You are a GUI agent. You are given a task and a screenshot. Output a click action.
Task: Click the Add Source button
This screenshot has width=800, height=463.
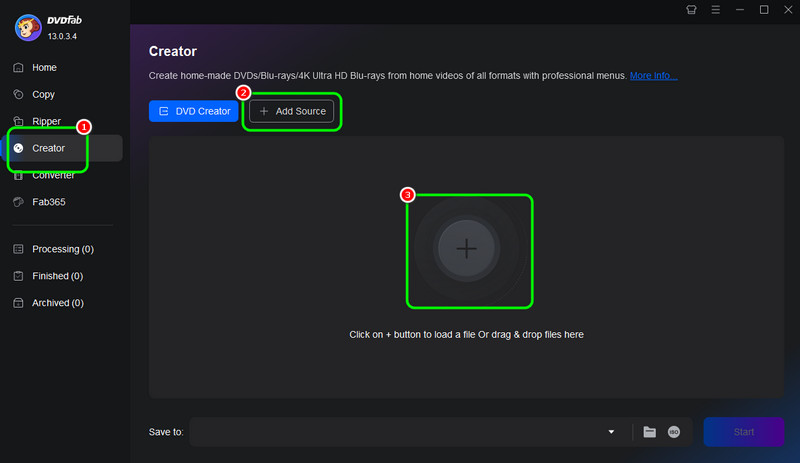pos(292,111)
